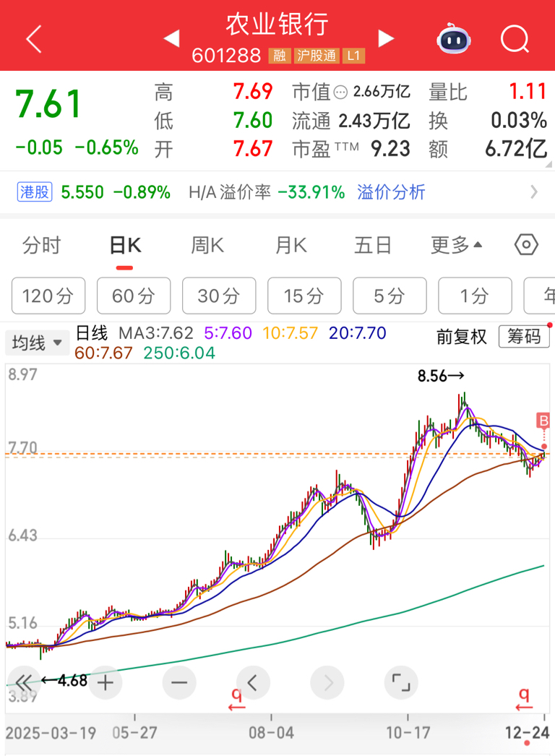Tap the 量比 value 1.11
The image size is (555, 756).
point(528,91)
